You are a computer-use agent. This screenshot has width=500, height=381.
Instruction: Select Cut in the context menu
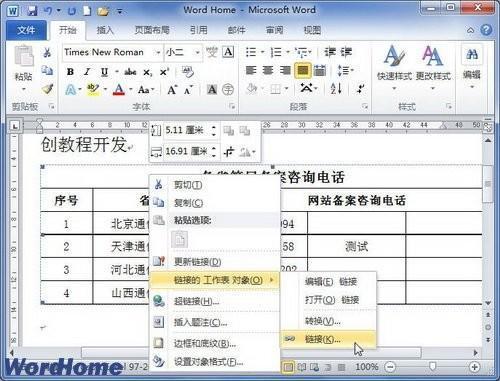pos(215,184)
